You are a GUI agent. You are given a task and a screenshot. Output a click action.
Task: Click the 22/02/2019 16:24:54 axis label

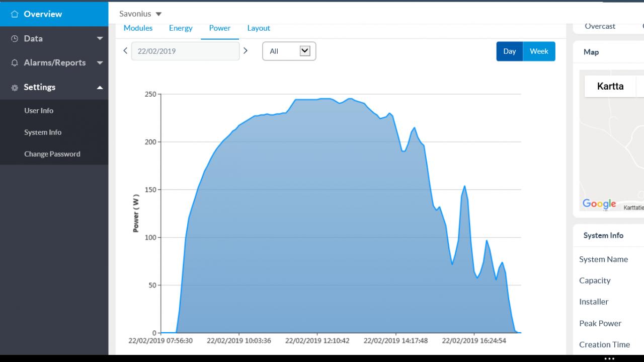pos(474,341)
